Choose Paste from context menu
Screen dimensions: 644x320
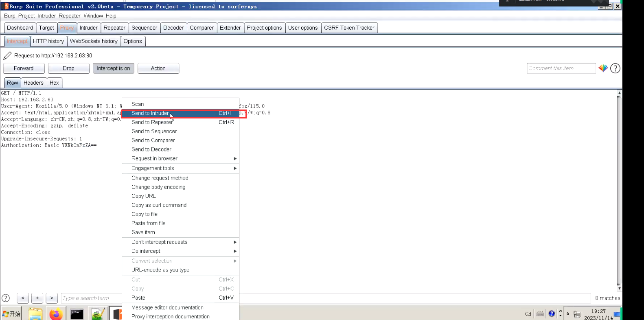click(180, 298)
